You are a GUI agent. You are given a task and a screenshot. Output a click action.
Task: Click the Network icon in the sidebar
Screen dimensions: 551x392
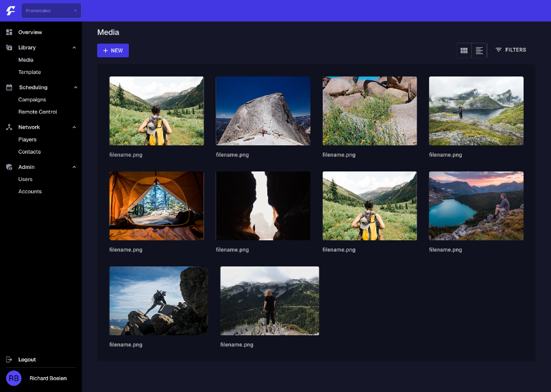[x=8, y=127]
